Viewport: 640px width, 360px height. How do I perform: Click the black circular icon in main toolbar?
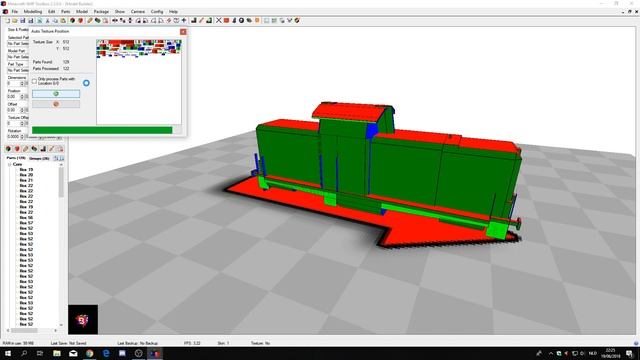(x=242, y=20)
